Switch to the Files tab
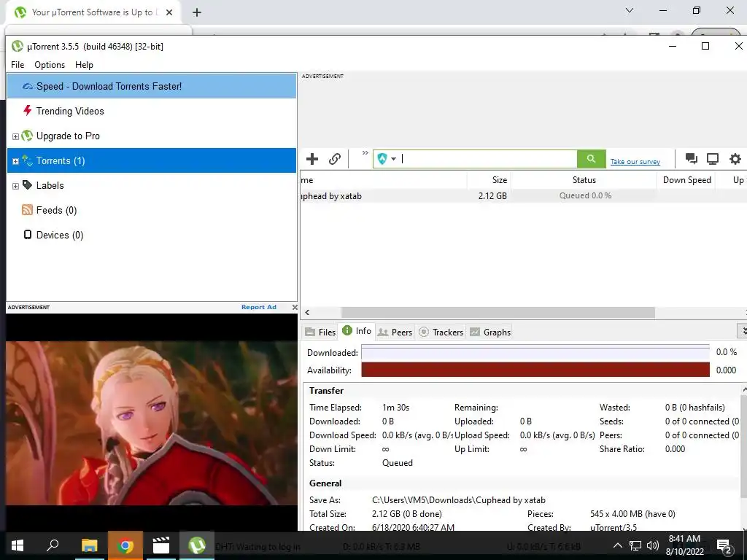 [x=320, y=332]
